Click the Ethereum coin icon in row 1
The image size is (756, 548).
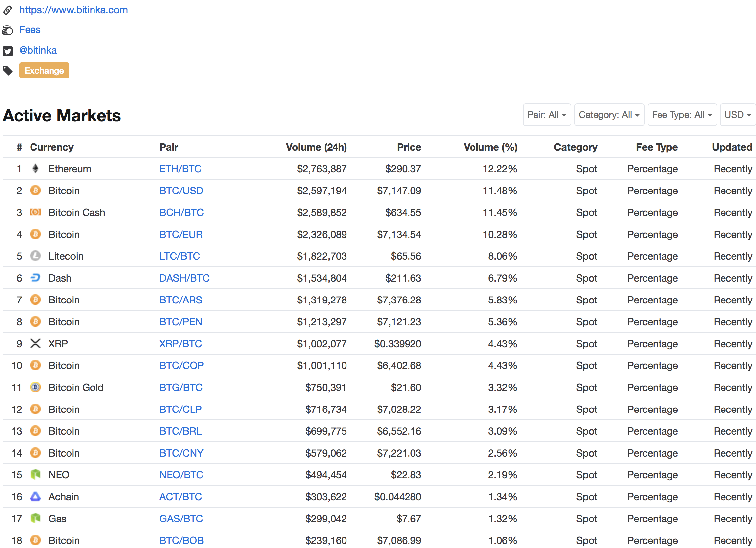click(x=35, y=169)
